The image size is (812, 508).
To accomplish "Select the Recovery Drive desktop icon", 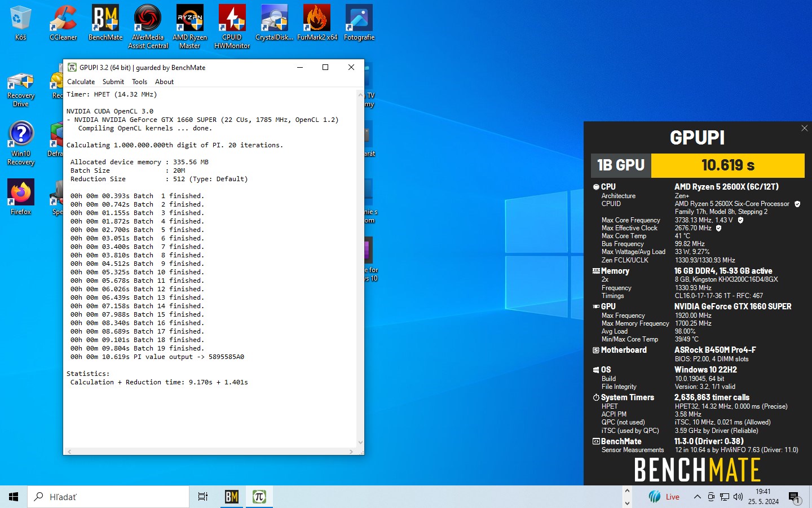I will tap(21, 89).
